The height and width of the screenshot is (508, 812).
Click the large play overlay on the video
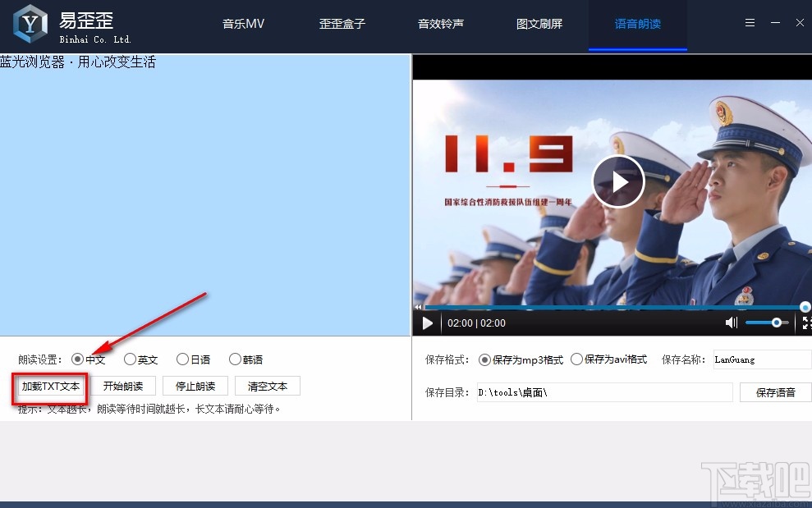(x=618, y=181)
